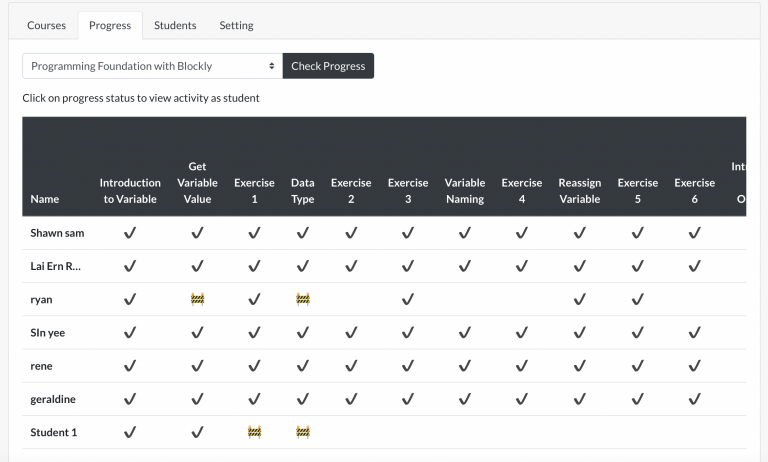768x462 pixels.
Task: Open the Programming Foundation with Blockly dropdown
Action: point(152,66)
